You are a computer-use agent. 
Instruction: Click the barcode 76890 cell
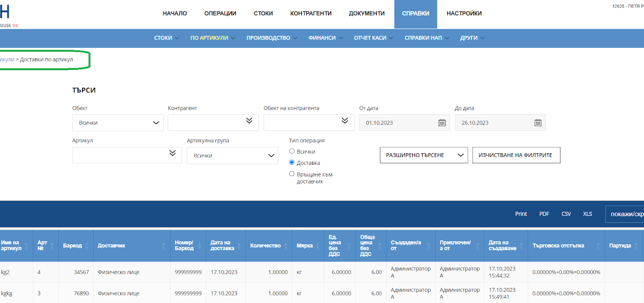[x=75, y=293]
